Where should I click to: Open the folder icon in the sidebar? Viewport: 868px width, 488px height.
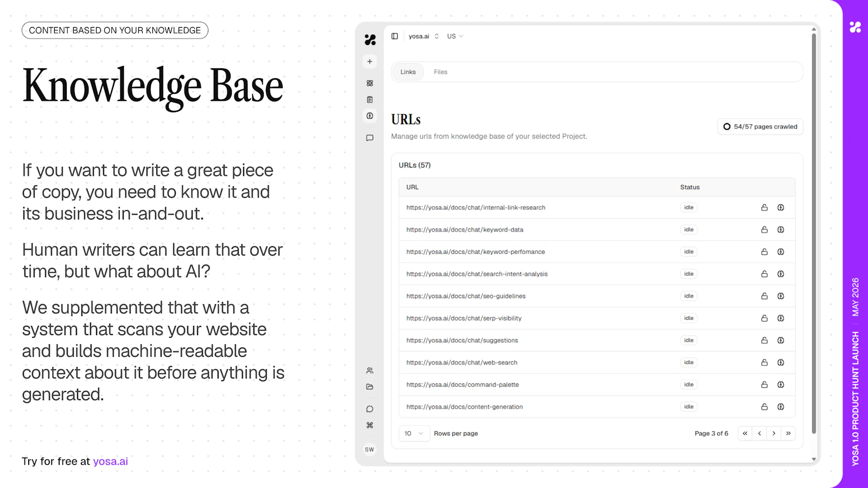(x=369, y=387)
